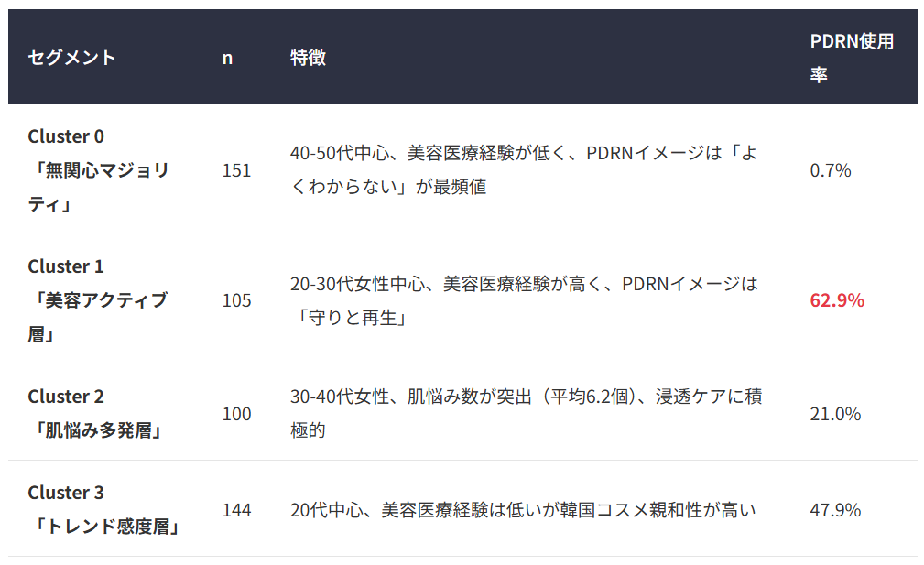
Task: Select the Cluster 3 トレンド感度層 segment cell
Action: pyautogui.click(x=103, y=509)
